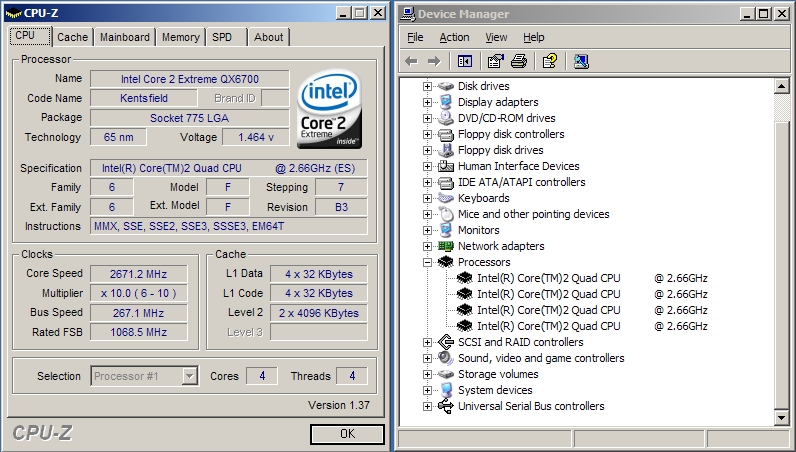Image resolution: width=796 pixels, height=452 pixels.
Task: Click the Properties toolbar icon
Action: (496, 62)
